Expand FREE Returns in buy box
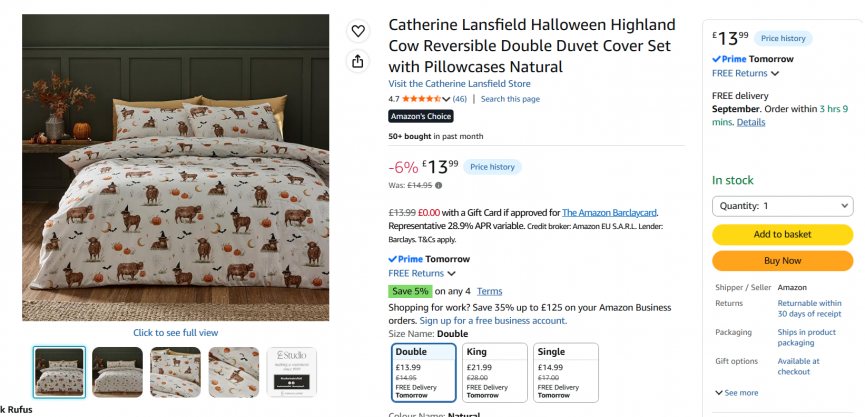865x417 pixels. pyautogui.click(x=745, y=73)
